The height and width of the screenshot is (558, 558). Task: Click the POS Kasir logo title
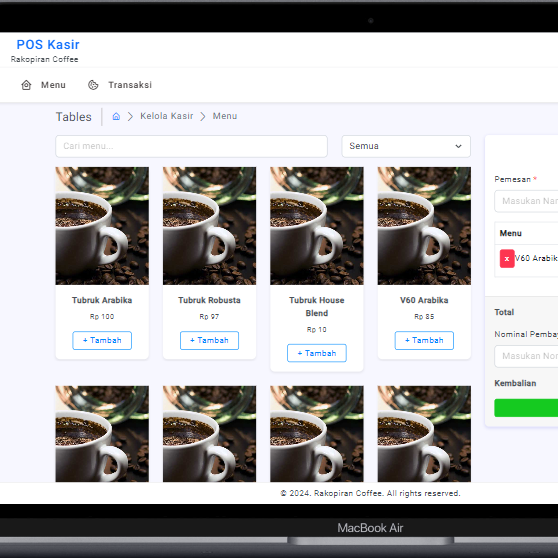(x=48, y=44)
